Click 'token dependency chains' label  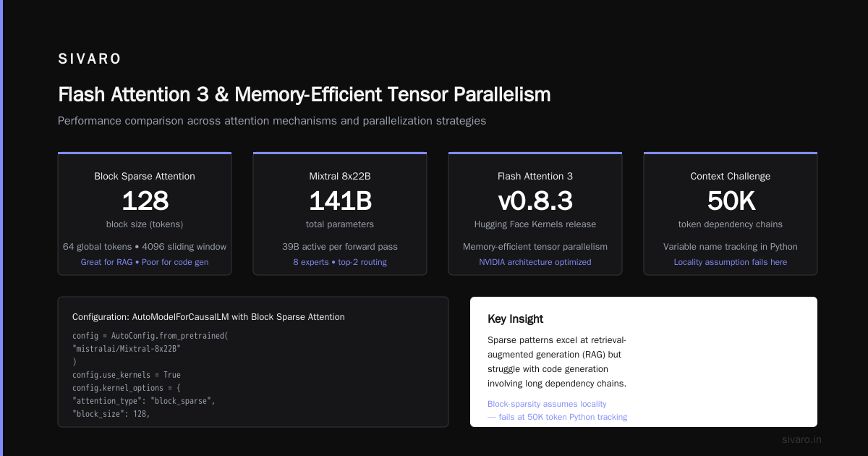(731, 224)
